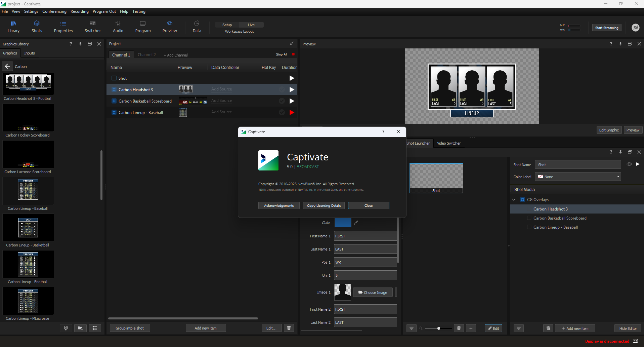Click trash icon in Shot Media panel
Image resolution: width=644 pixels, height=347 pixels.
(548, 328)
